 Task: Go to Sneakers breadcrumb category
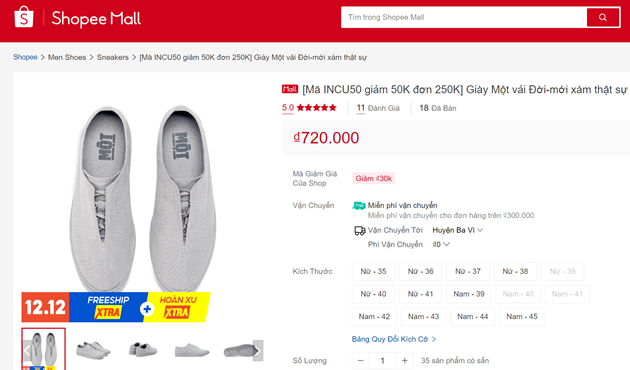point(112,57)
